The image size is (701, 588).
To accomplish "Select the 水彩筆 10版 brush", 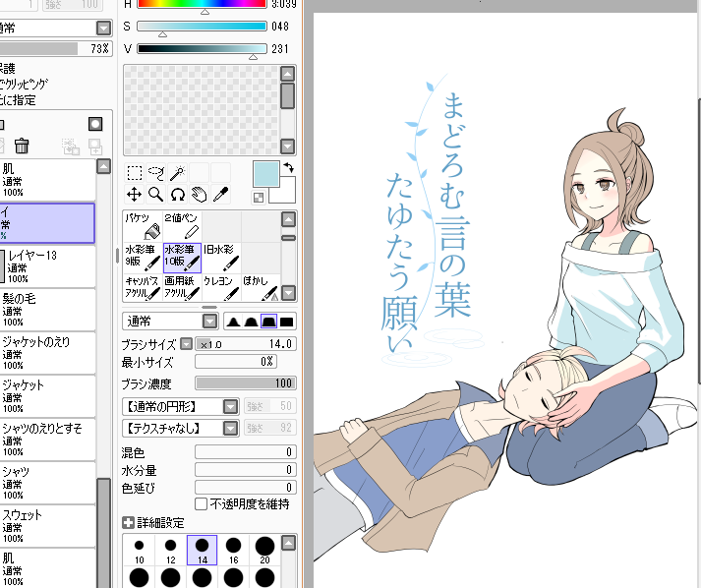I will (182, 258).
